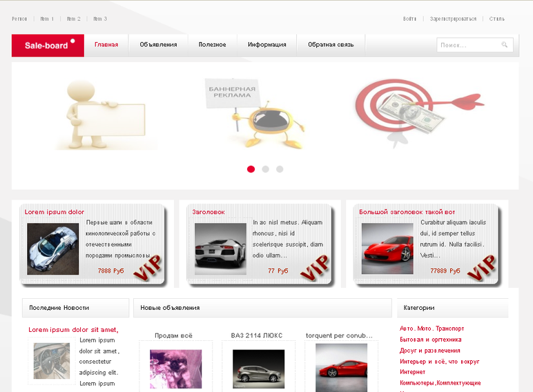Open the Lorem ipsum dolor VIP ad title

point(55,212)
